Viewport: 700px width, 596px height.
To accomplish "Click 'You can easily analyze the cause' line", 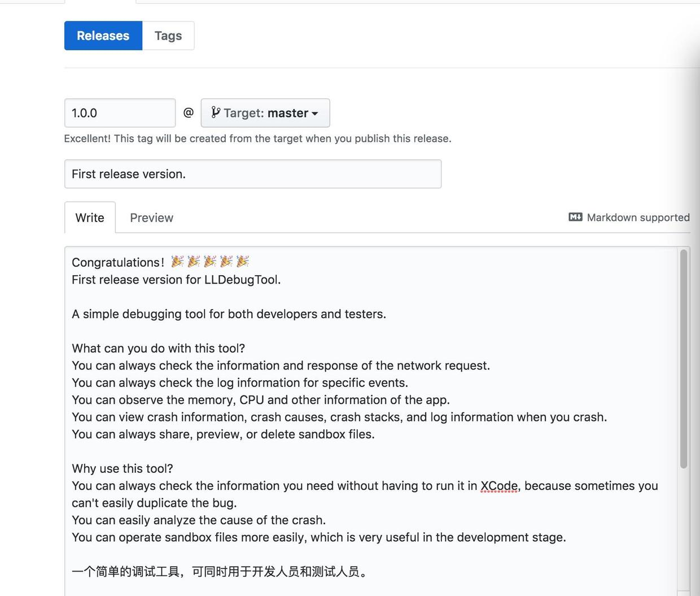I will [199, 520].
